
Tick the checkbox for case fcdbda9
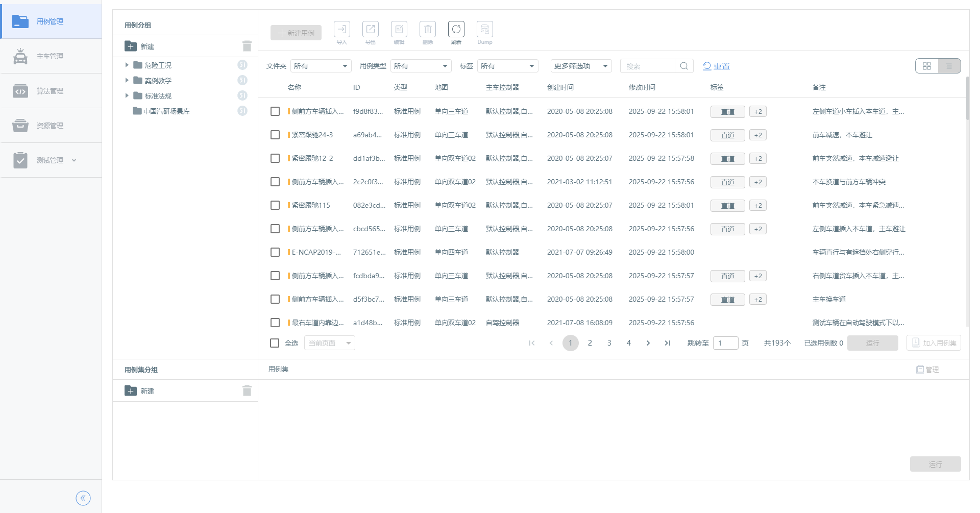pos(275,276)
